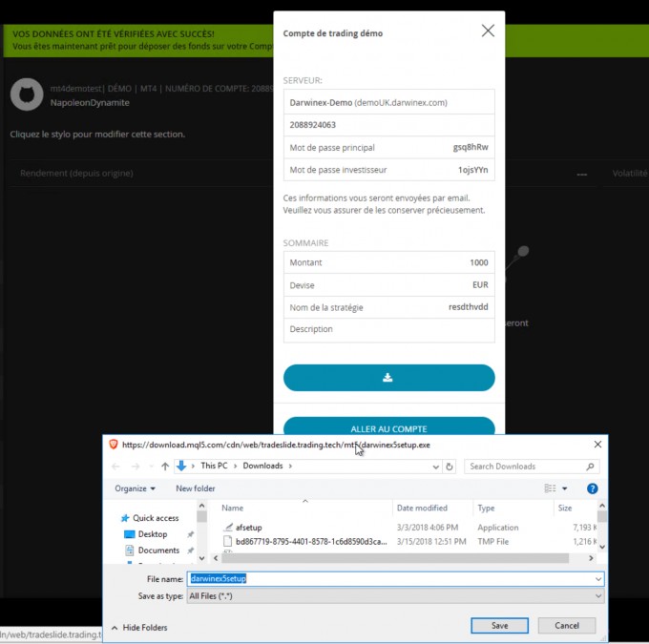Click the back navigation arrow in dialog
The height and width of the screenshot is (644, 649).
[x=115, y=467]
